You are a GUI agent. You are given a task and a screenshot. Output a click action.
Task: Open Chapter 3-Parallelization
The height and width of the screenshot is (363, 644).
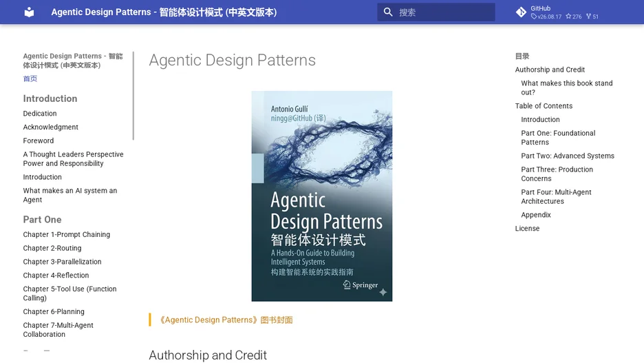[x=62, y=262]
